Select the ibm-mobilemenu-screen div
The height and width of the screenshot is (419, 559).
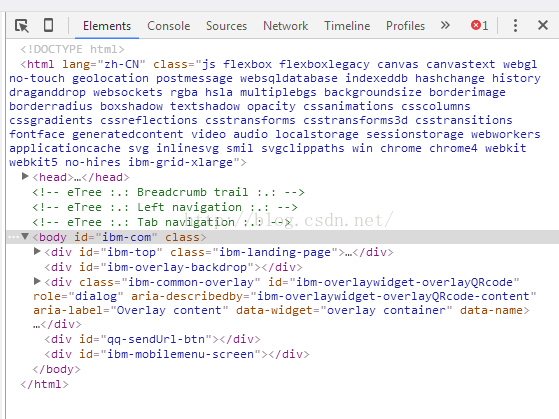tap(177, 354)
